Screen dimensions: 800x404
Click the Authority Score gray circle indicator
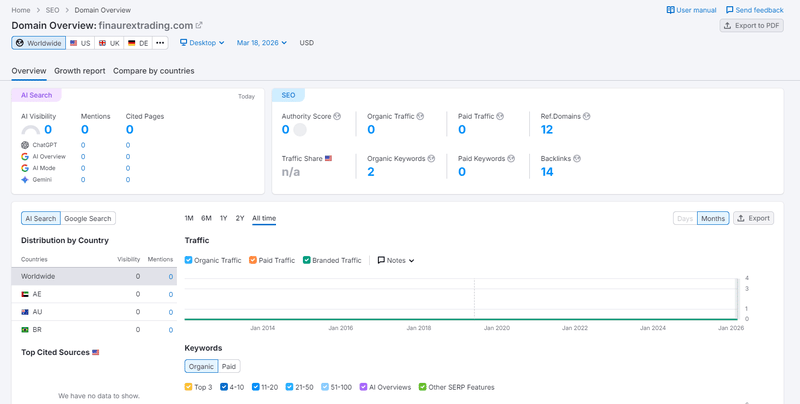click(x=300, y=130)
